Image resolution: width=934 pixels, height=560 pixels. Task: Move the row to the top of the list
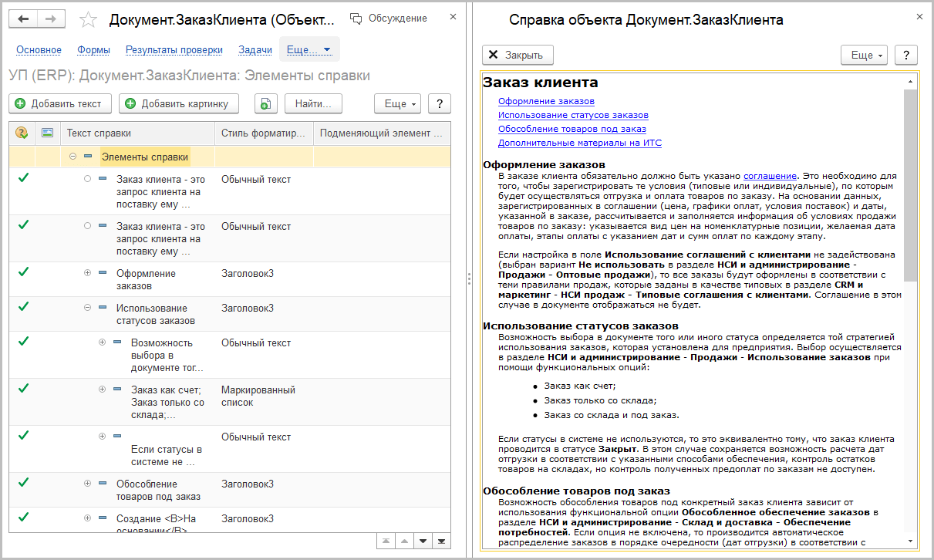coord(385,541)
